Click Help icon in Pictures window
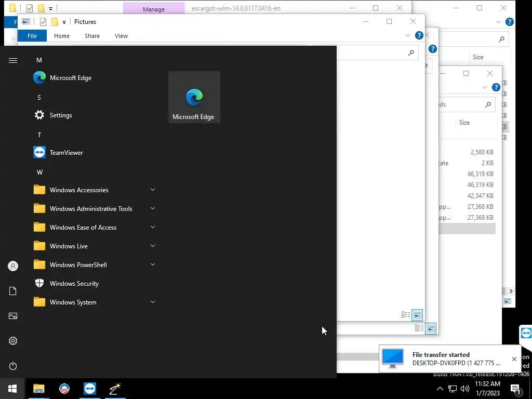 (419, 35)
